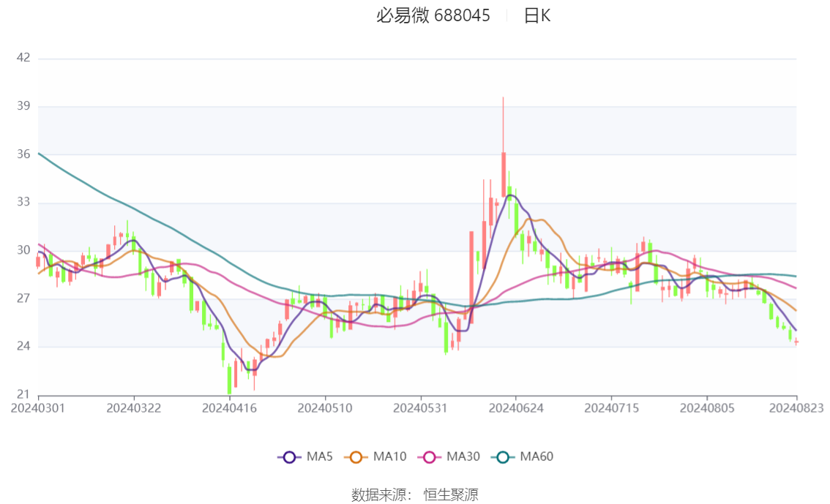Click the 20240416 date axis label
830x504 pixels.
(229, 408)
